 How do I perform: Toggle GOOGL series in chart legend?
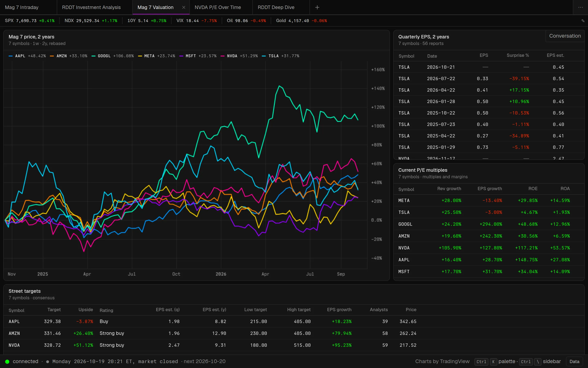click(112, 56)
